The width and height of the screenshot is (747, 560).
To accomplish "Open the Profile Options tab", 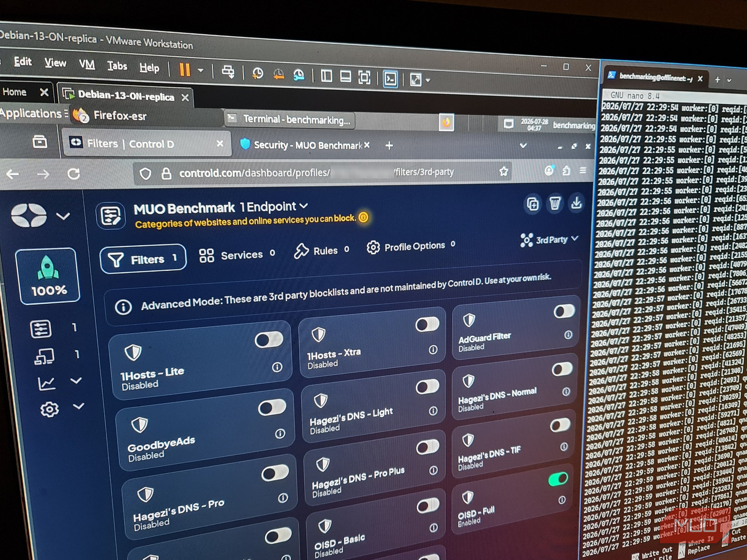I will pos(411,246).
